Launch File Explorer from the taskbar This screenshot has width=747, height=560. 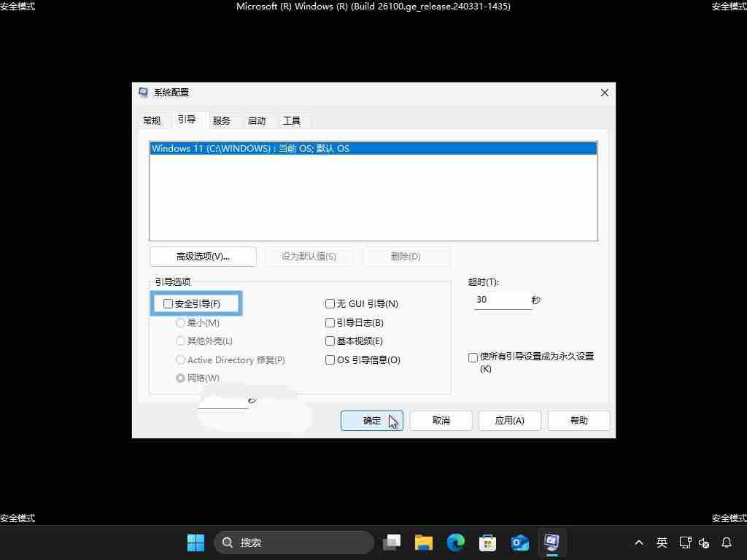click(423, 542)
